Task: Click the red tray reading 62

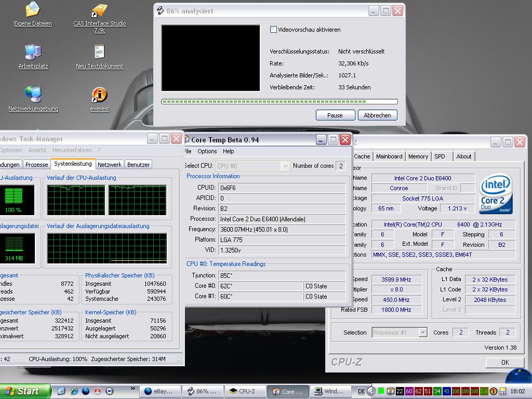Action: pos(418,391)
